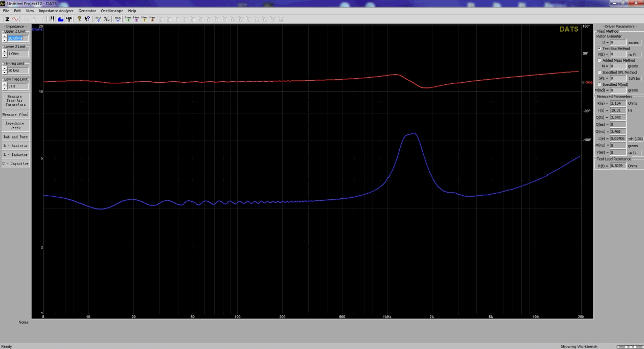644x349 pixels.
Task: Toggle the RE/IM display icon
Action: coord(106,19)
